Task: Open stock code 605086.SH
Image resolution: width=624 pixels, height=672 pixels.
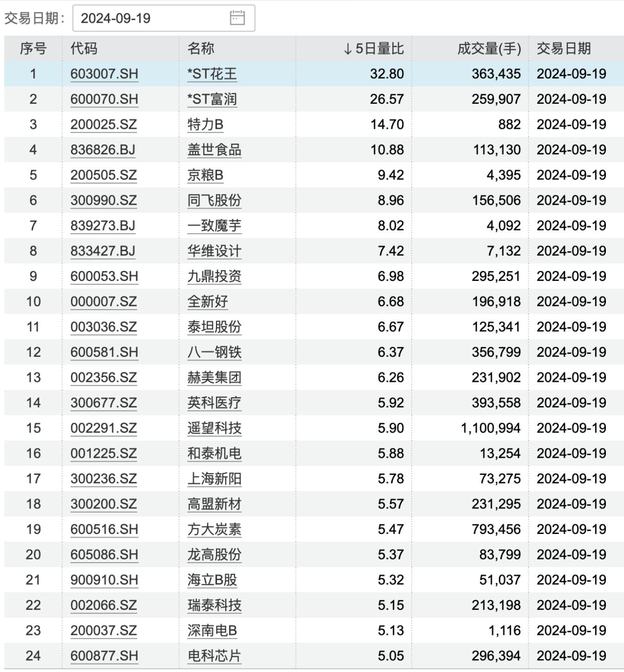Action: tap(104, 554)
